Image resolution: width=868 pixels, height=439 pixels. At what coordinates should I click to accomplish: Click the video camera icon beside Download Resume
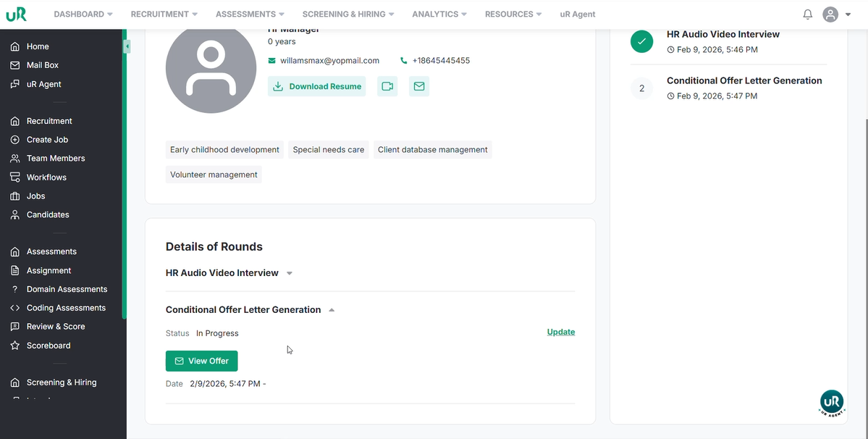387,86
